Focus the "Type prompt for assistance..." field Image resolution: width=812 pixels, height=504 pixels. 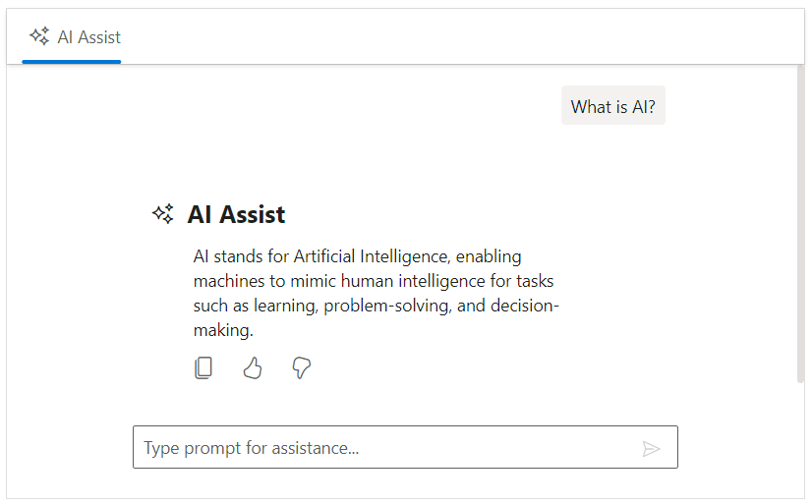[x=383, y=448]
